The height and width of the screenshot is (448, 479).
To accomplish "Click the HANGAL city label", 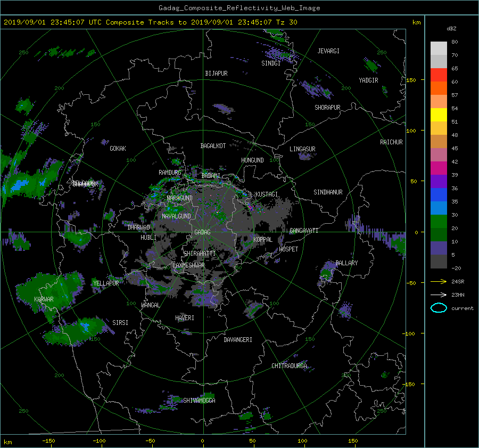I will click(151, 305).
